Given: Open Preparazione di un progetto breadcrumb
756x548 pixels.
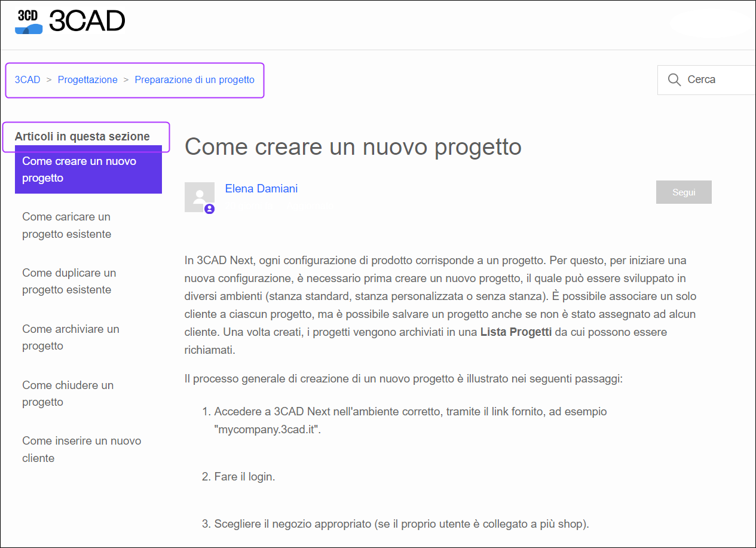Looking at the screenshot, I should point(195,79).
